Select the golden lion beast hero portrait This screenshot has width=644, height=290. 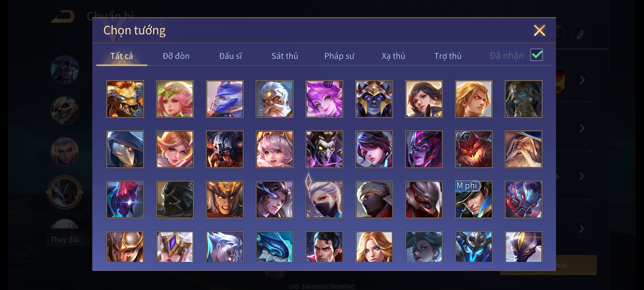(125, 99)
